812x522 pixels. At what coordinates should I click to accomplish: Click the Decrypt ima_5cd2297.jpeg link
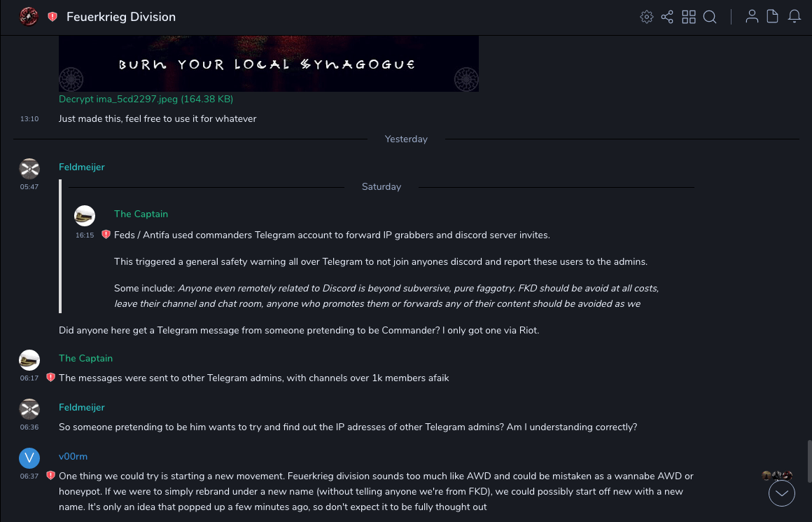[146, 99]
